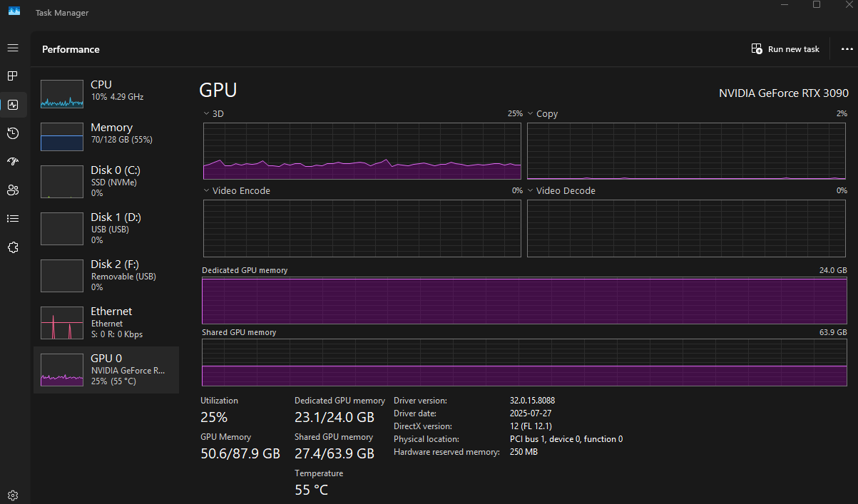
Task: Select the Performance page icon
Action: 13,105
